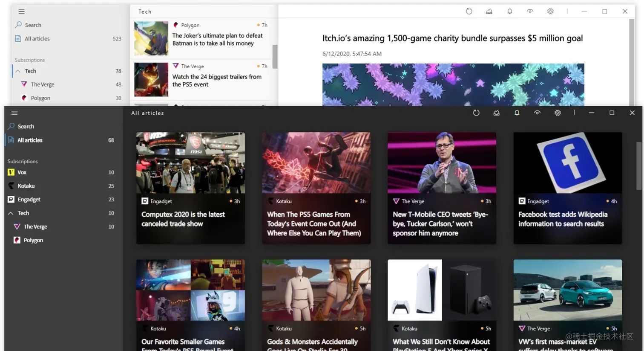Screen dimensions: 644x351
Task: Collapse Tech folder in dark window
Action: (x=11, y=213)
